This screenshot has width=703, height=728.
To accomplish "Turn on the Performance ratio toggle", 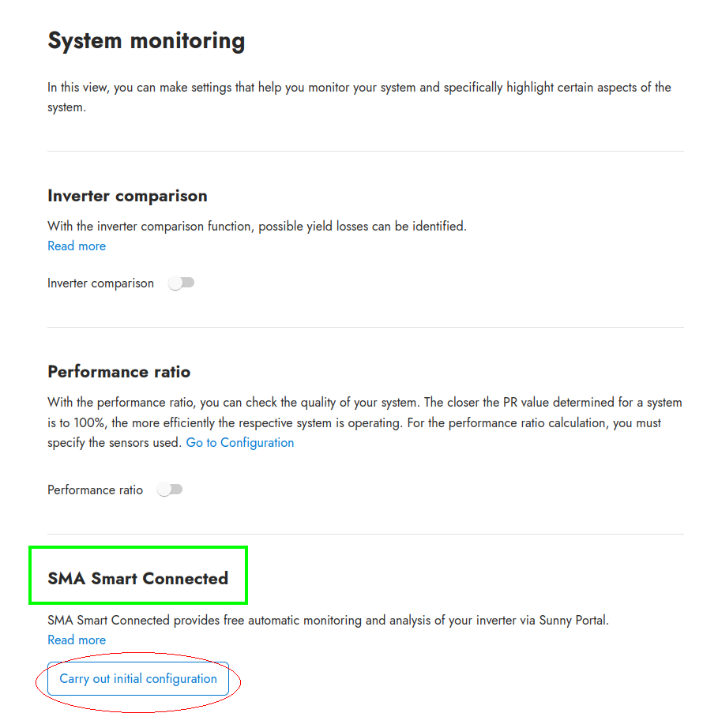I will coord(170,490).
